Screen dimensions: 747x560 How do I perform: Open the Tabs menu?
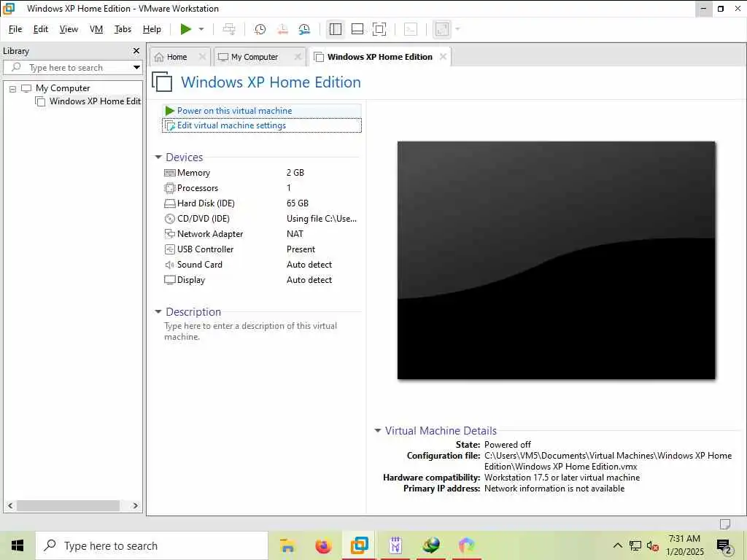pyautogui.click(x=123, y=29)
